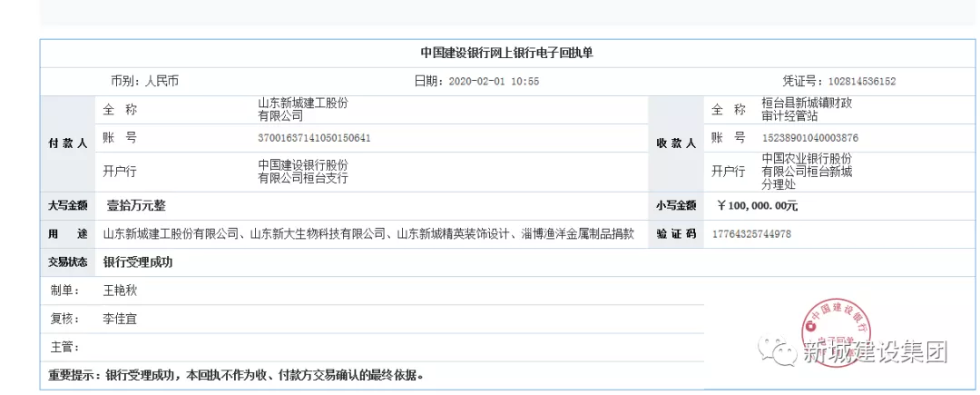The height and width of the screenshot is (395, 980).
Task: Select payee account 15238901040003876
Action: point(809,138)
